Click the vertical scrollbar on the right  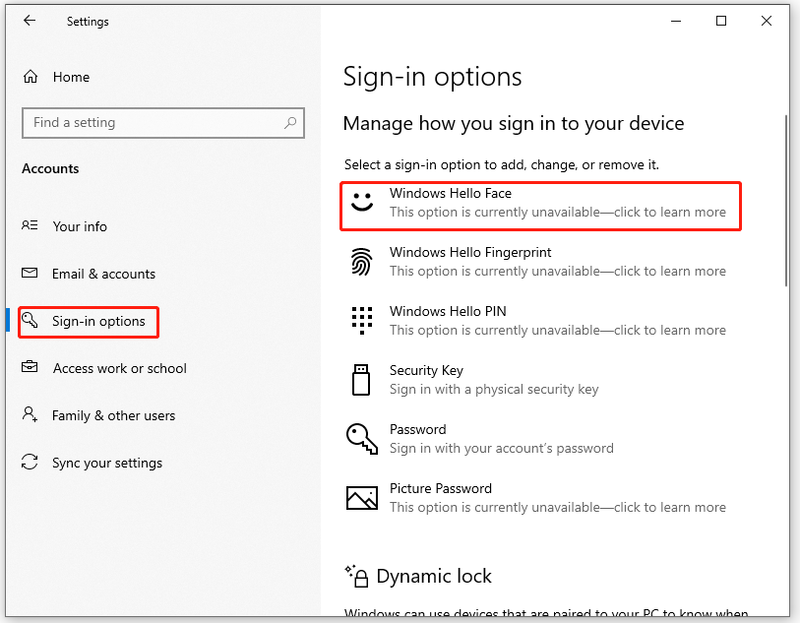pos(786,201)
